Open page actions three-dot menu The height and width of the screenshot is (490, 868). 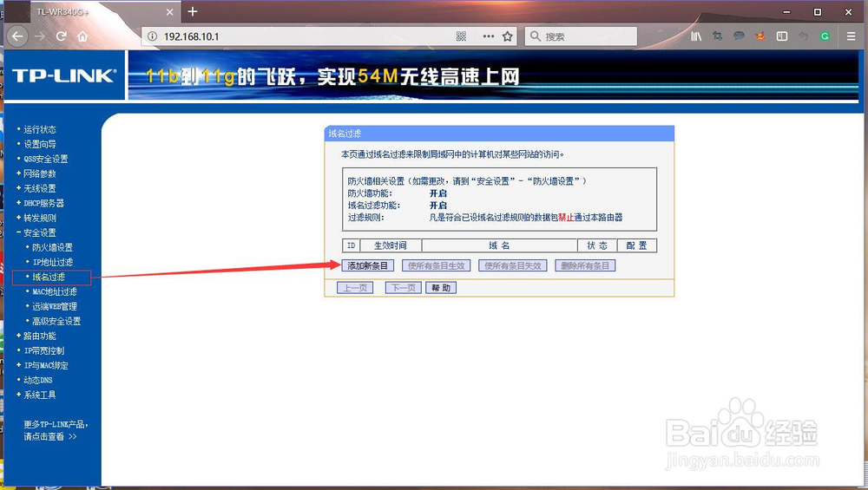pos(488,36)
